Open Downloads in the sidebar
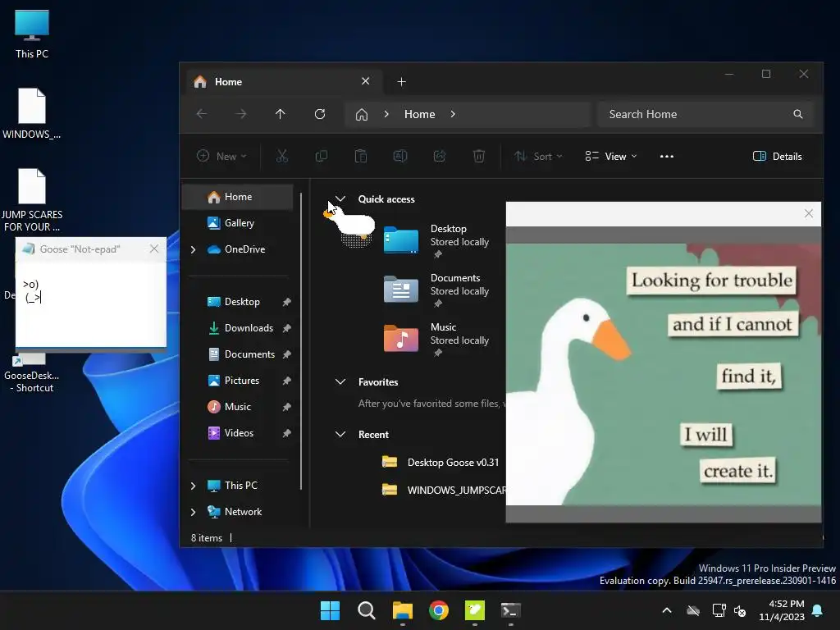840x630 pixels. pos(238,328)
